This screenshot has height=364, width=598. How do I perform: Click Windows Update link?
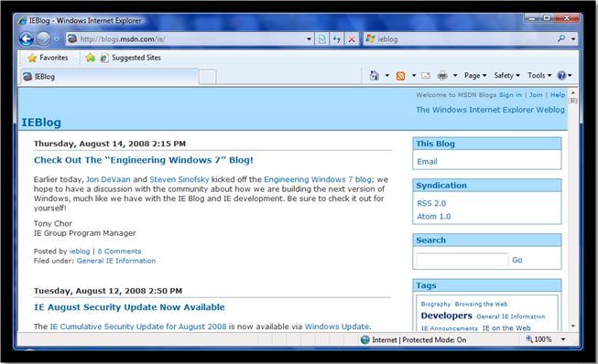click(x=337, y=327)
